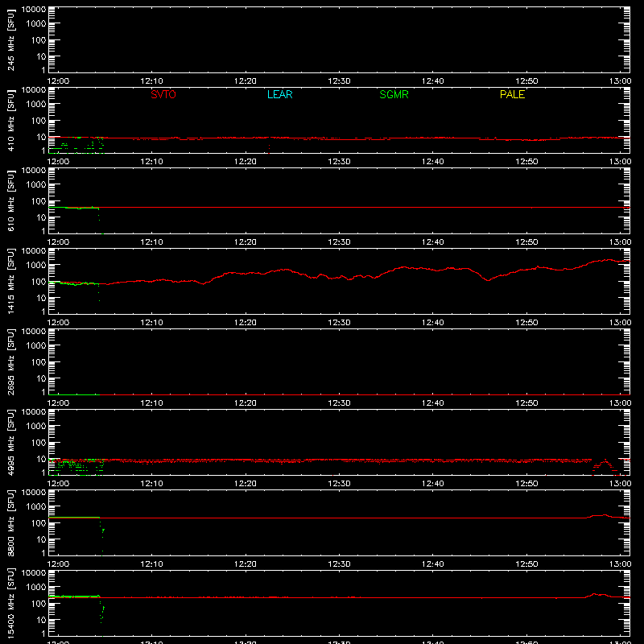The image size is (644, 644).
Task: Click 12:00 tick label under 8800 MHz panel
Action: coord(58,564)
